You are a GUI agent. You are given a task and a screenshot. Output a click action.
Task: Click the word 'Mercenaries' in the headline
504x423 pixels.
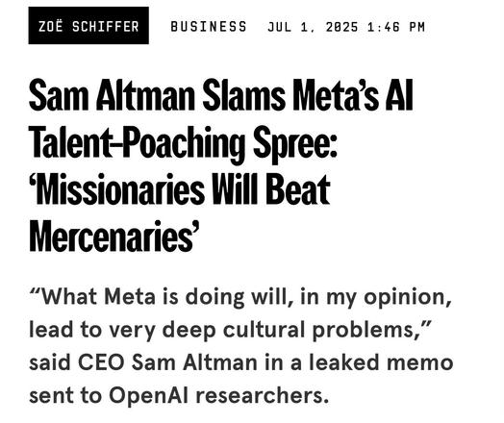point(114,236)
